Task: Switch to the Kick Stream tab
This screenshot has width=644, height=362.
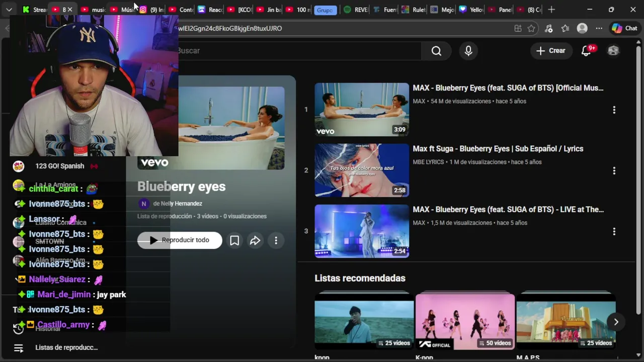Action: click(x=34, y=10)
